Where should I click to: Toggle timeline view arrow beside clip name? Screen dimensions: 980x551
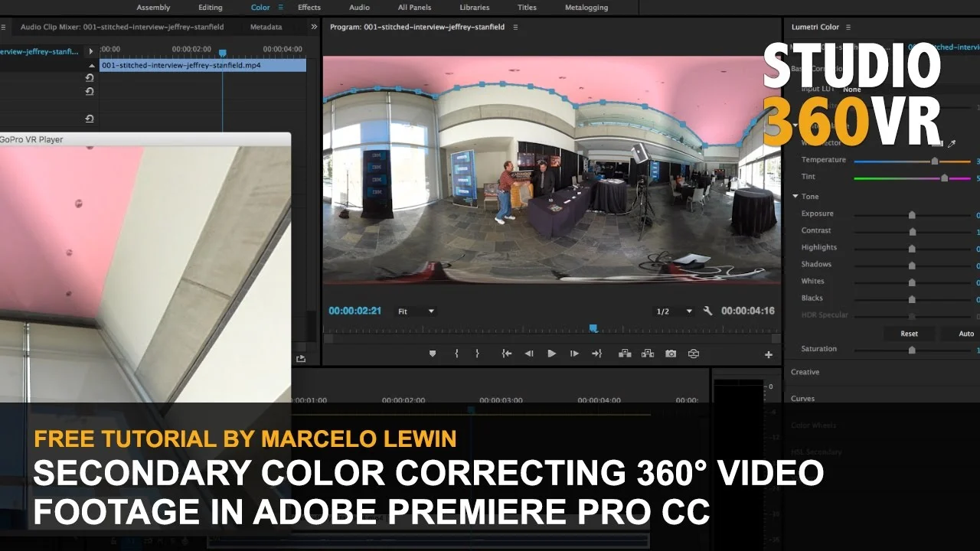tap(91, 52)
